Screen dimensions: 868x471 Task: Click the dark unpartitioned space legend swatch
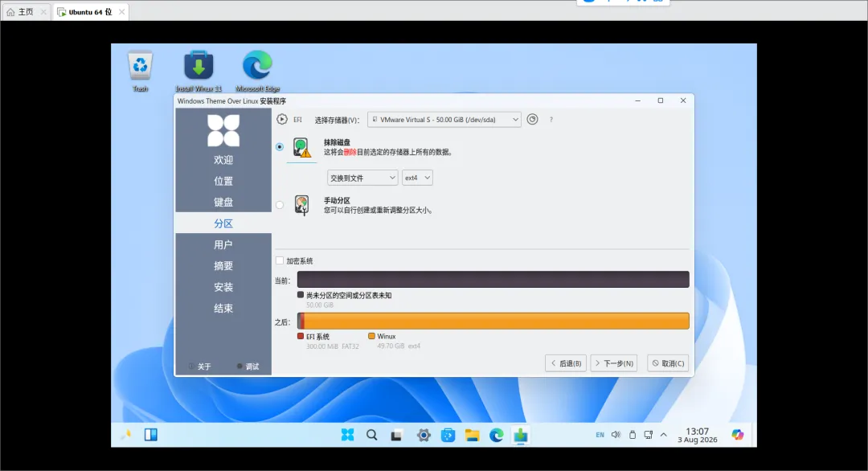coord(301,295)
